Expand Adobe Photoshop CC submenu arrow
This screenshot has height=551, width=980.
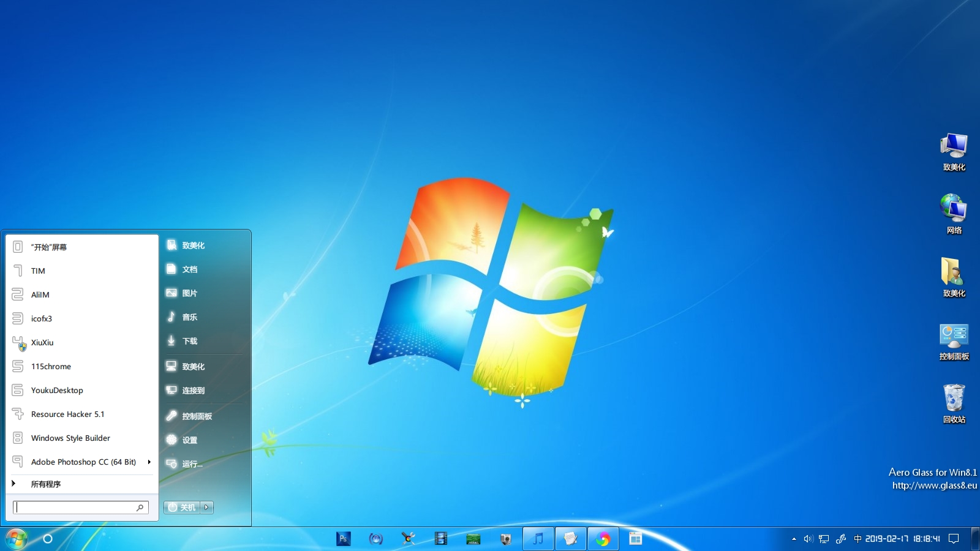coord(149,462)
